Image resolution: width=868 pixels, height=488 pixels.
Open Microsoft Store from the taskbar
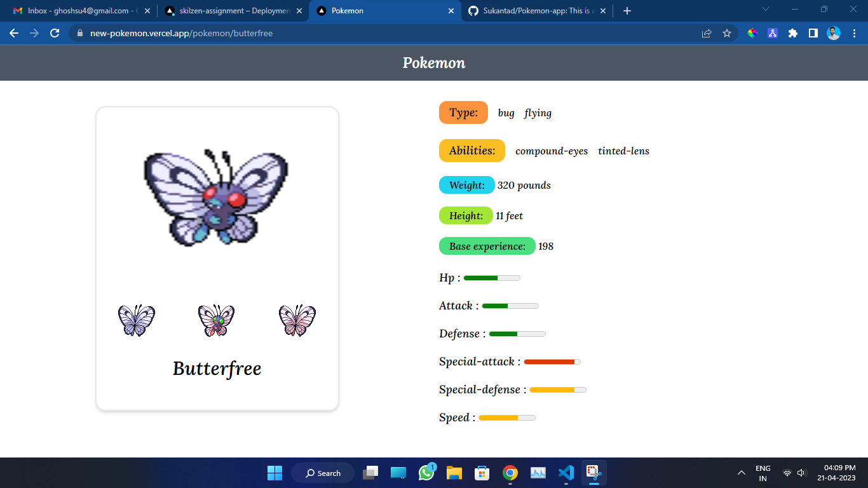[482, 473]
